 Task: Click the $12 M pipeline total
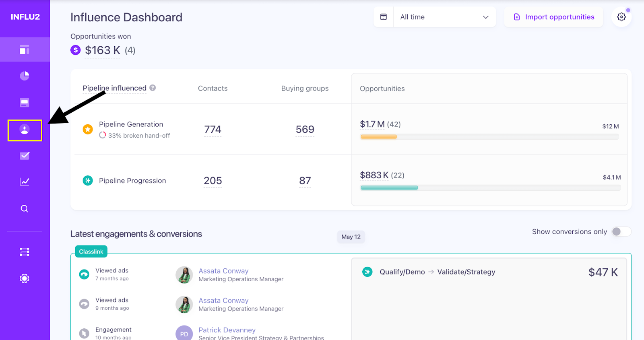point(610,126)
